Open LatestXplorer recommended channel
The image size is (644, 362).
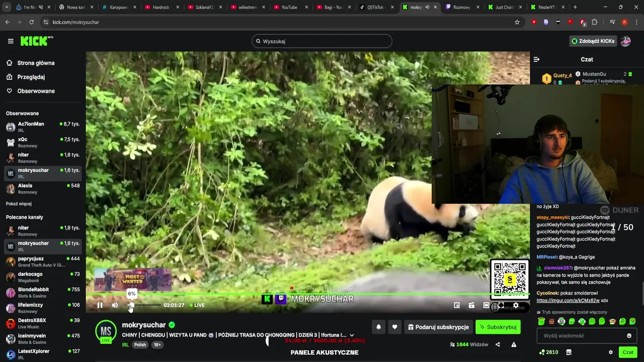[43, 354]
